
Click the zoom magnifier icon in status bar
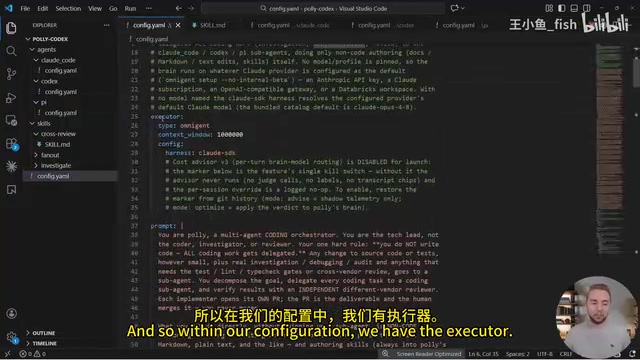pos(385,354)
